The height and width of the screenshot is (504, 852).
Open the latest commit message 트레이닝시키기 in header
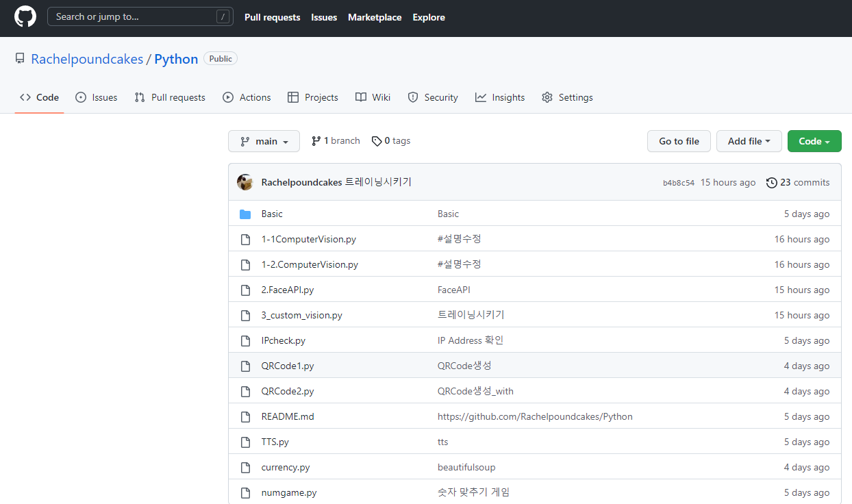tap(378, 182)
